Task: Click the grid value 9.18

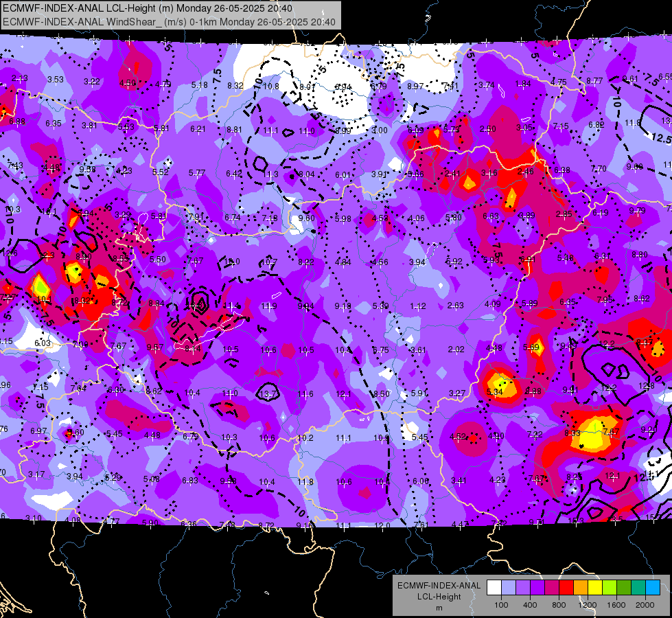Action: [x=343, y=306]
